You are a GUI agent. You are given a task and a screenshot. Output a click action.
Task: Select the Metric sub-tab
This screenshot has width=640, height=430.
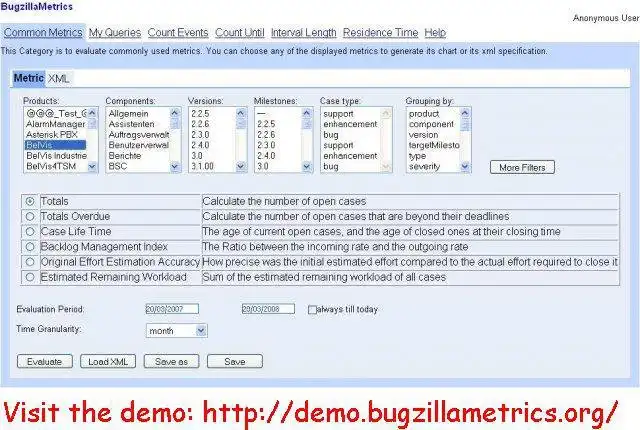[29, 78]
